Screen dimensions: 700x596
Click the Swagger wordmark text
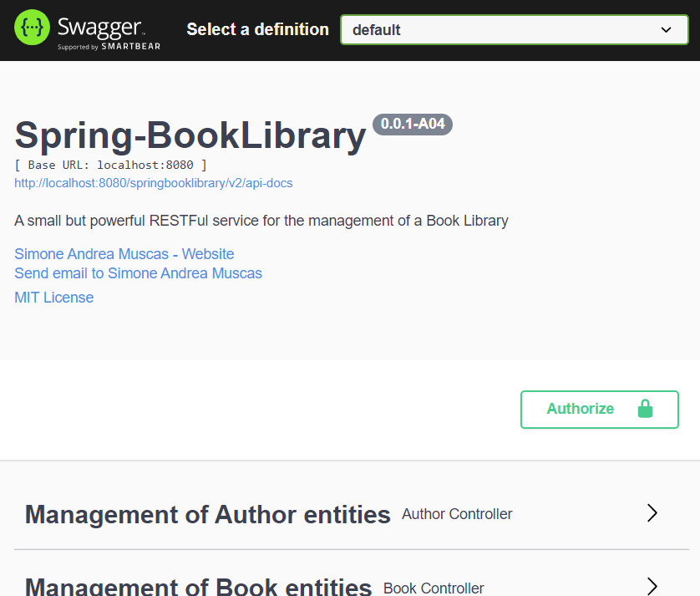point(100,27)
